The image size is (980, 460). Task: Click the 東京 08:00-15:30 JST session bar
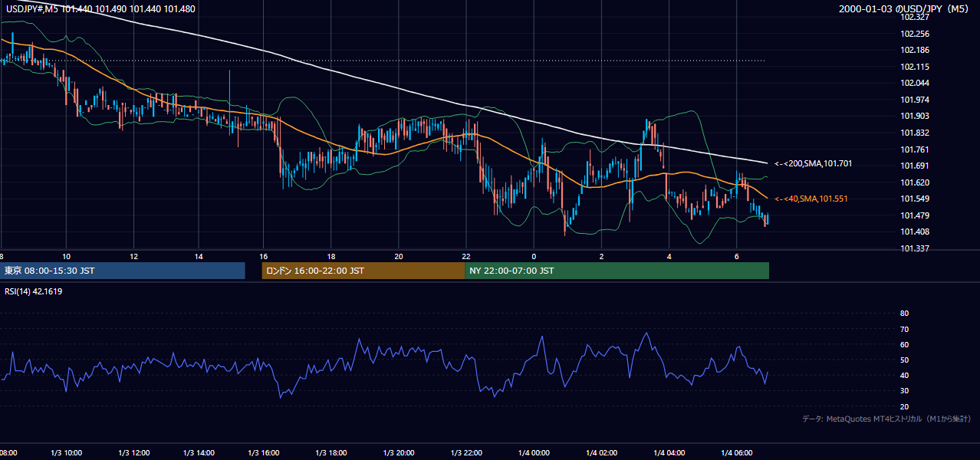tap(123, 271)
